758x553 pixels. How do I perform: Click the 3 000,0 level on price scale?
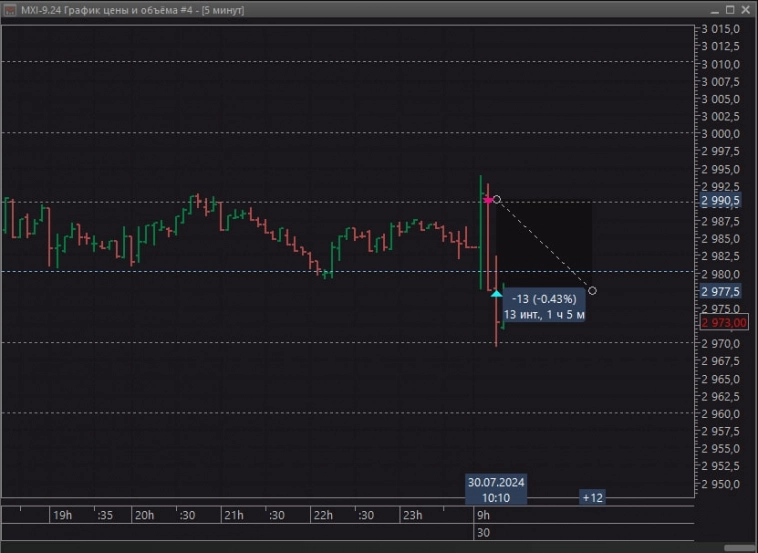721,134
